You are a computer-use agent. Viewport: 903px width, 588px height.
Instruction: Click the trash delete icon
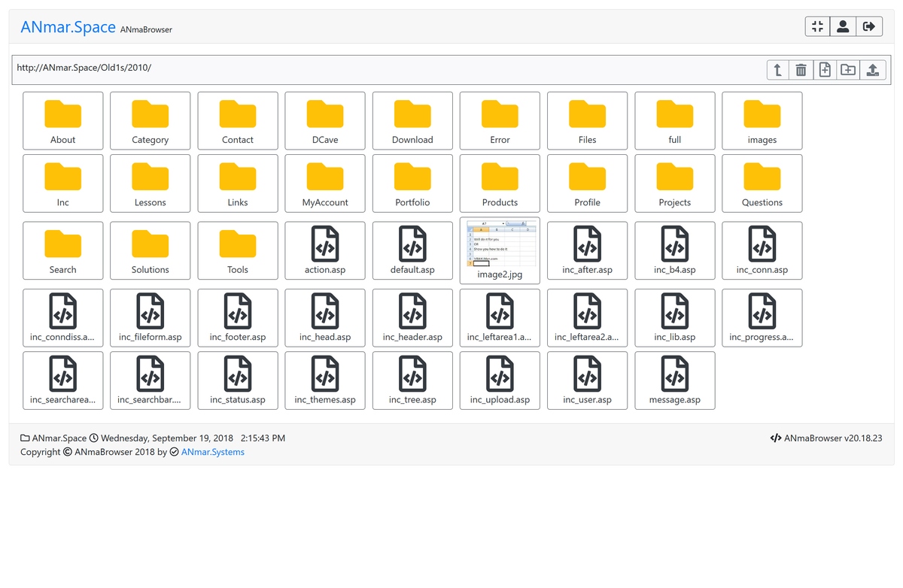801,70
